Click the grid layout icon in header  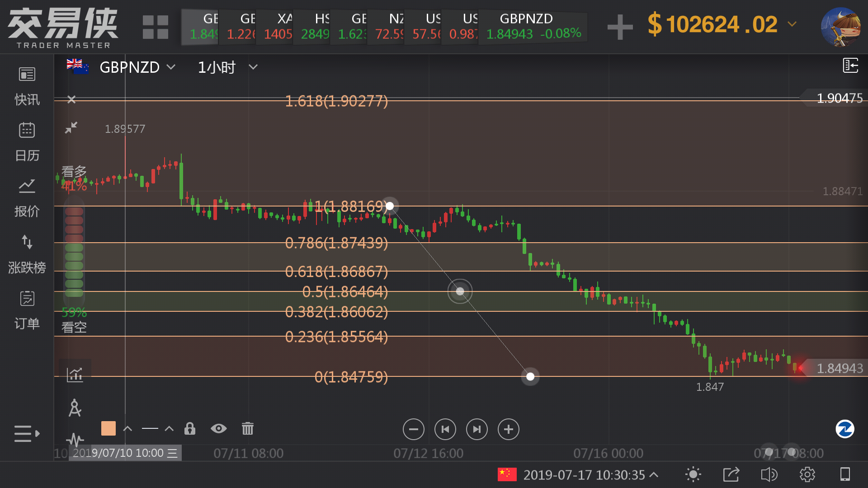pos(155,27)
